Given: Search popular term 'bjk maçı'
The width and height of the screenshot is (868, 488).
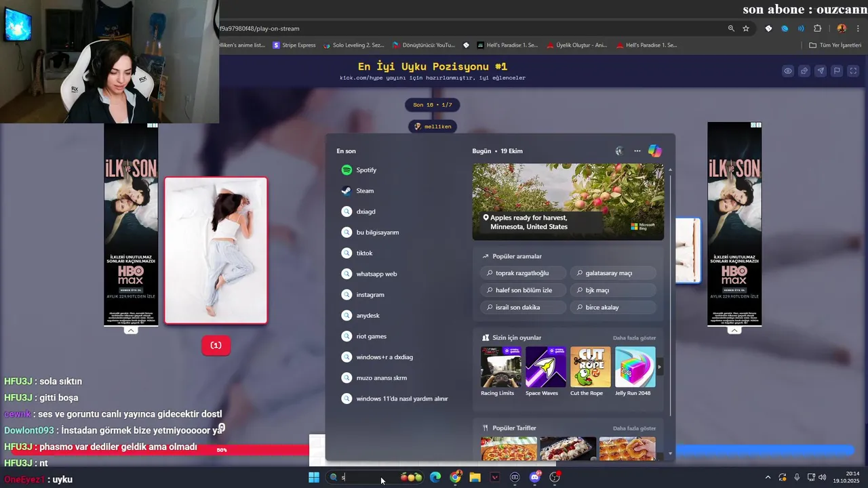Looking at the screenshot, I should [x=613, y=290].
